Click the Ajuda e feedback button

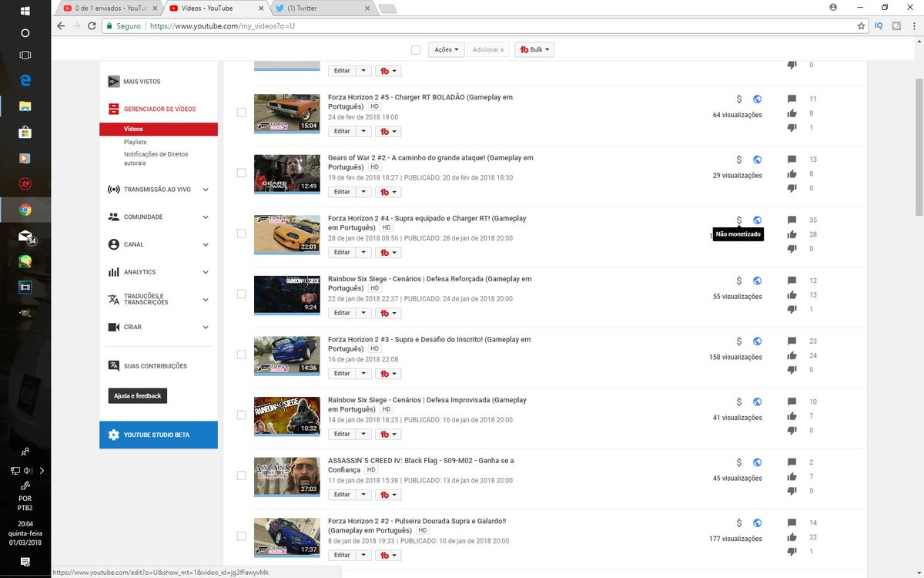click(138, 395)
